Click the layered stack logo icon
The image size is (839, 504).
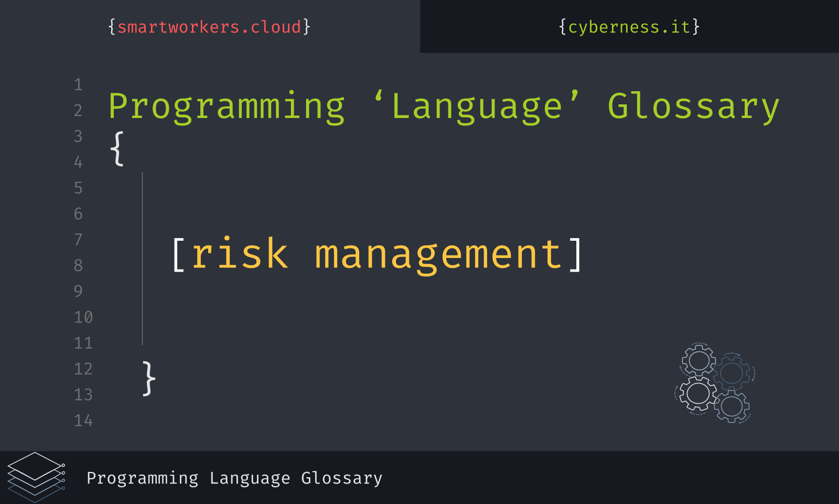coord(36,477)
